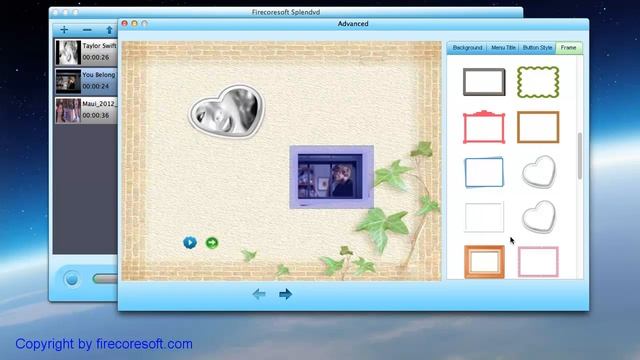Go to next menu page arrow

[x=285, y=294]
